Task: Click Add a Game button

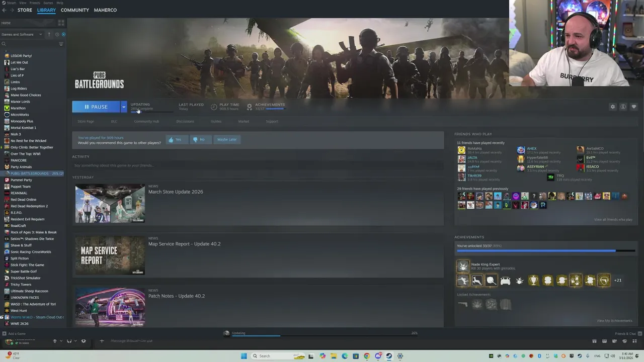Action: (x=14, y=334)
